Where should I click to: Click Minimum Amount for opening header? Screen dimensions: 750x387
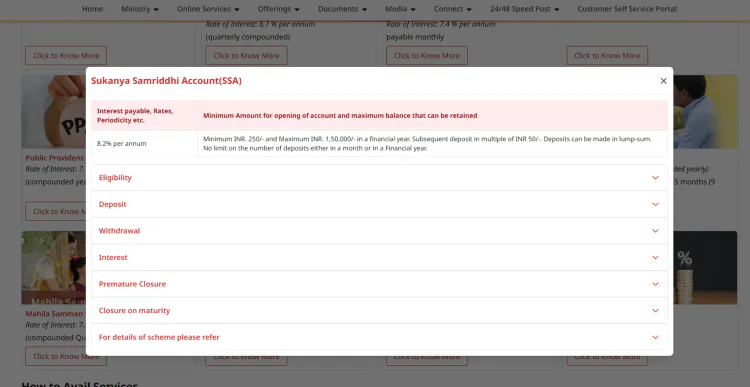(340, 115)
